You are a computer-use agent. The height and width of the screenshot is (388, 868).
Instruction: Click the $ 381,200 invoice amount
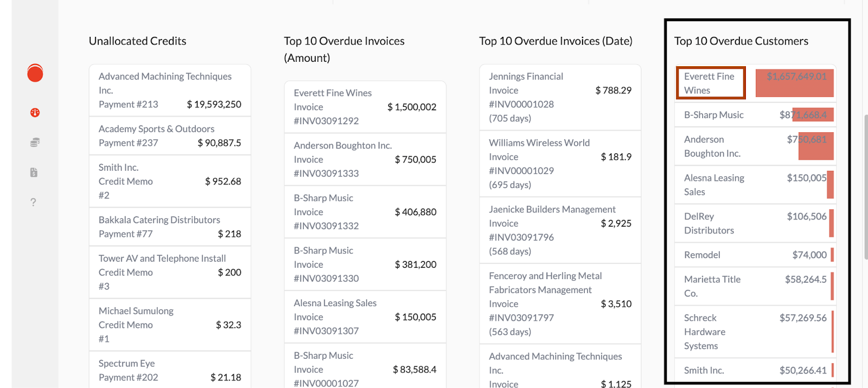(416, 265)
